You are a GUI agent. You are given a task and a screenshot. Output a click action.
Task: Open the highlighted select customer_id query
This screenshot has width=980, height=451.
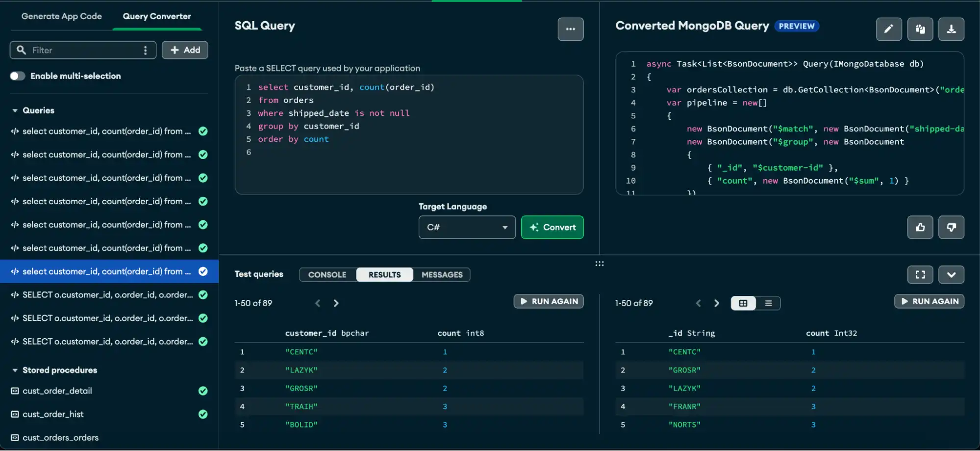coord(109,271)
